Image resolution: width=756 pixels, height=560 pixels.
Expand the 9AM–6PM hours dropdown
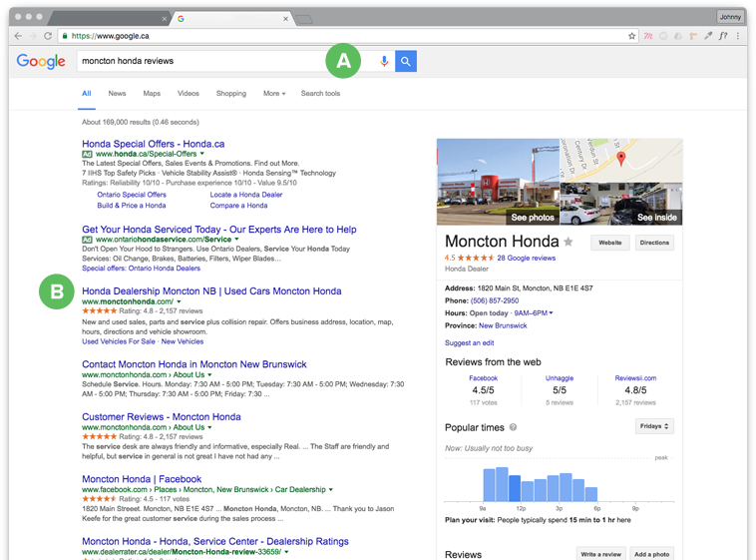(x=534, y=312)
